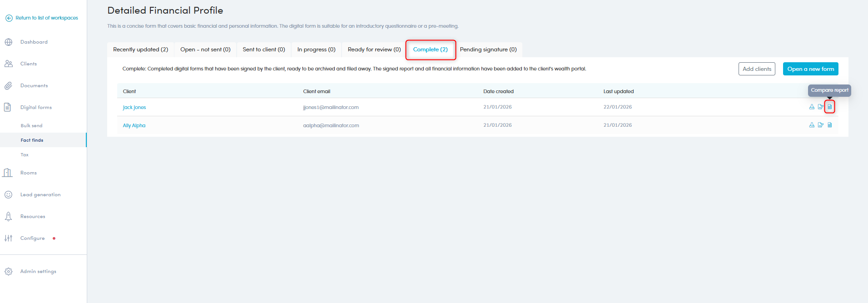
Task: Download Ally Alpha's completed form
Action: [x=812, y=125]
